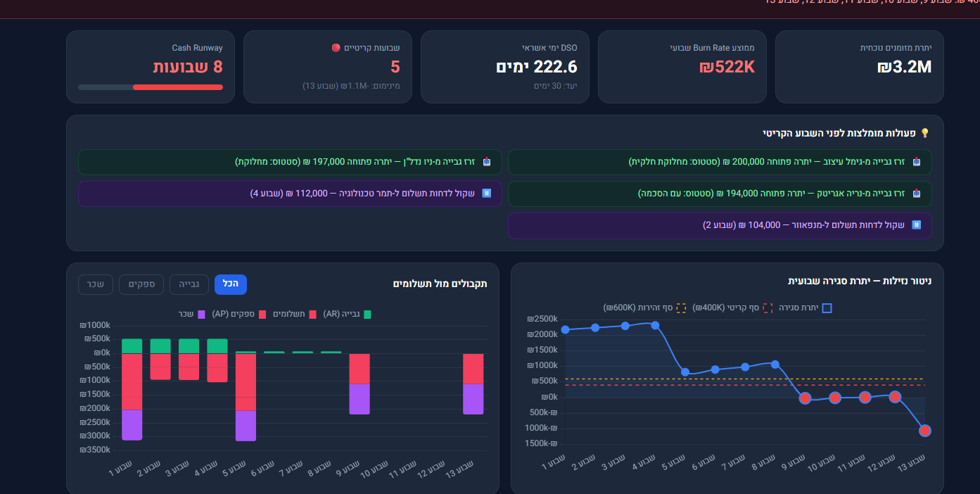Select the הכל filter tab
Image resolution: width=980 pixels, height=494 pixels.
click(x=231, y=284)
